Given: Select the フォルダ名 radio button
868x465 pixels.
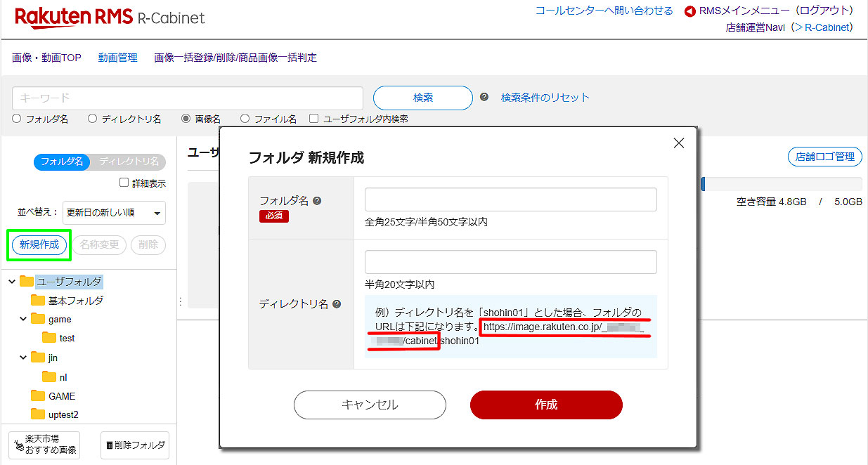Looking at the screenshot, I should coord(17,119).
